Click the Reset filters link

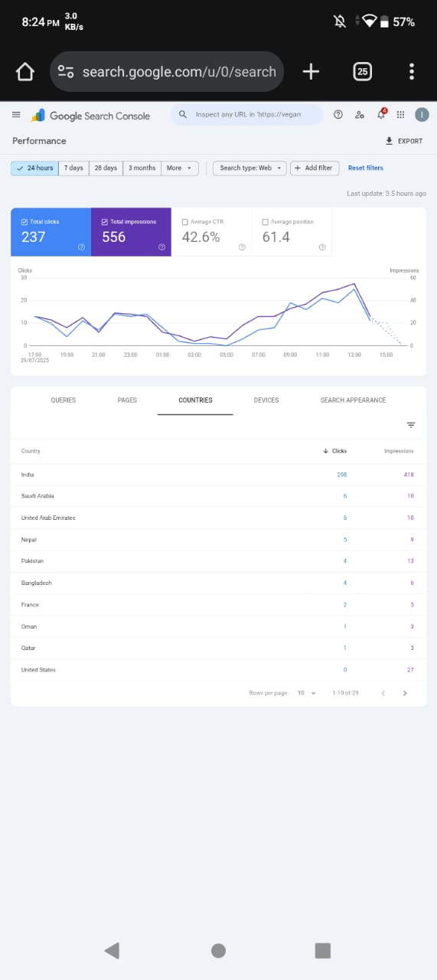click(366, 168)
